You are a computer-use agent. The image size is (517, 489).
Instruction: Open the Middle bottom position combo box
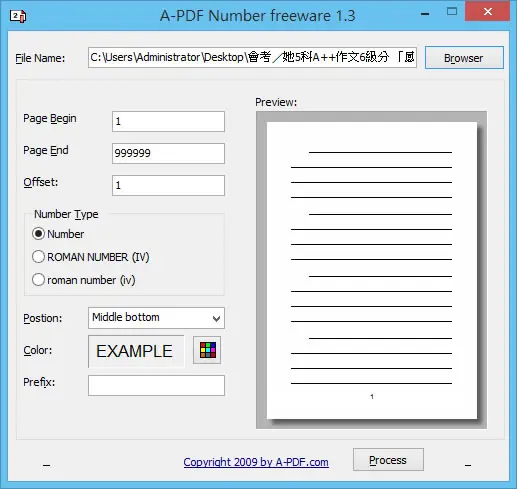pos(156,318)
